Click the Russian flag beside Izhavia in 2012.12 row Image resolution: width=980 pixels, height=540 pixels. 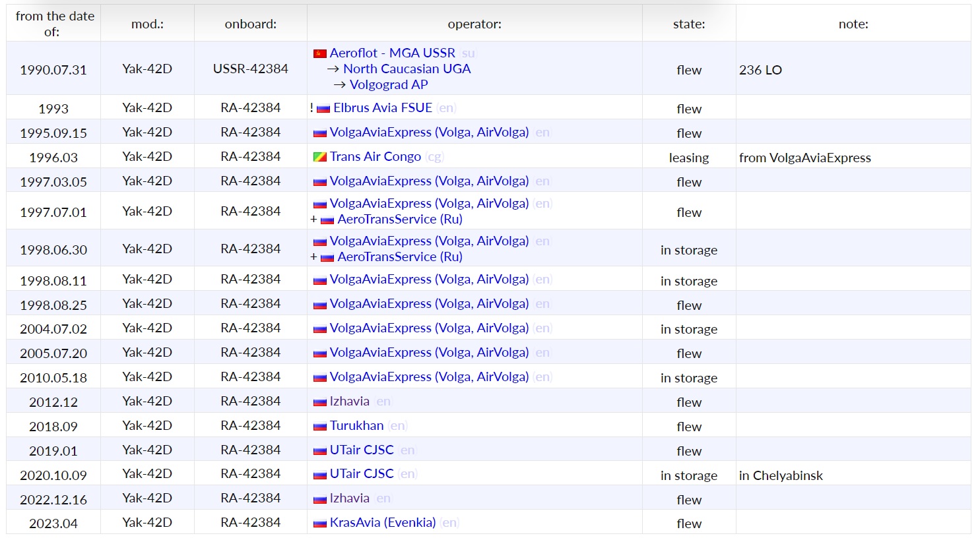[320, 402]
